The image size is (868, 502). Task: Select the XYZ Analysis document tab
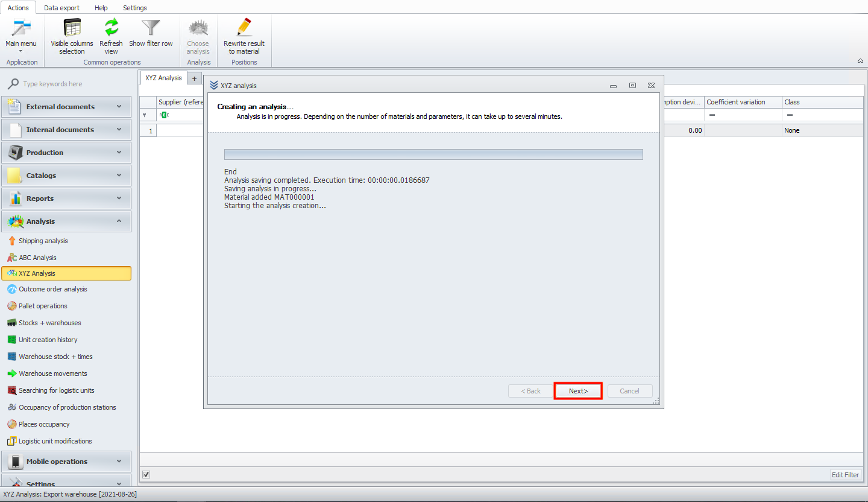click(x=163, y=78)
